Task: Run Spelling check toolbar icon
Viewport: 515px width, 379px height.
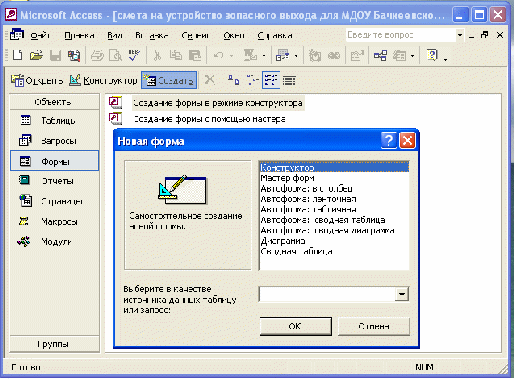Action: 134,55
